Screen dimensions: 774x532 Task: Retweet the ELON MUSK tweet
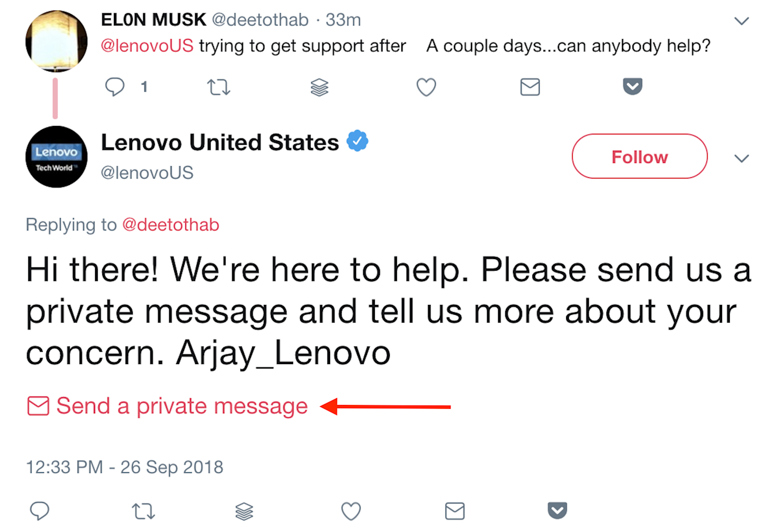218,87
